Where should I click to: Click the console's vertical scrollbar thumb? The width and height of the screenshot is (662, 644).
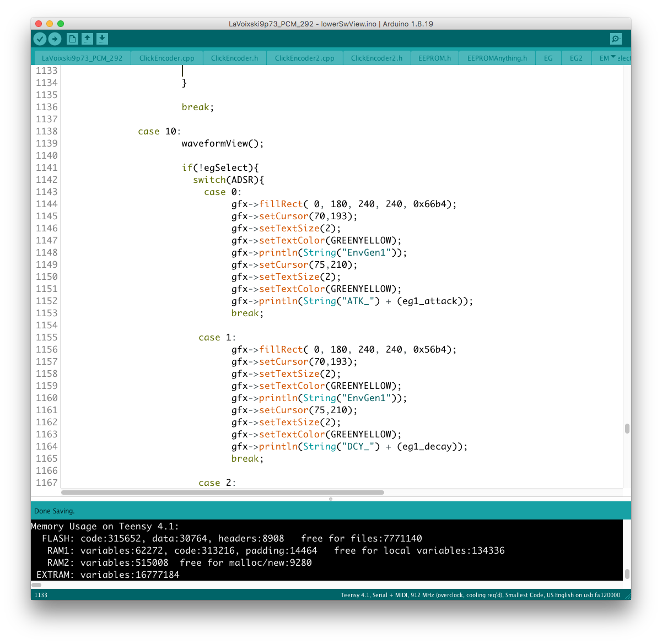click(x=627, y=573)
